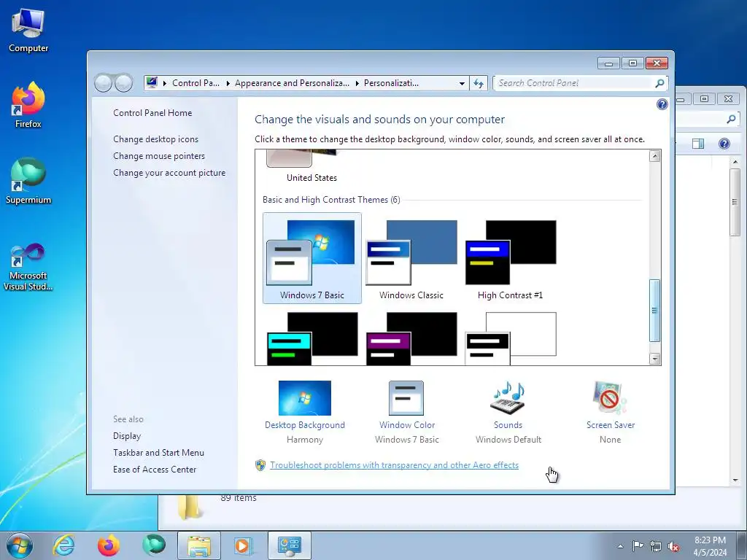Image resolution: width=747 pixels, height=560 pixels.
Task: Open Control Panel Home link
Action: tap(152, 113)
